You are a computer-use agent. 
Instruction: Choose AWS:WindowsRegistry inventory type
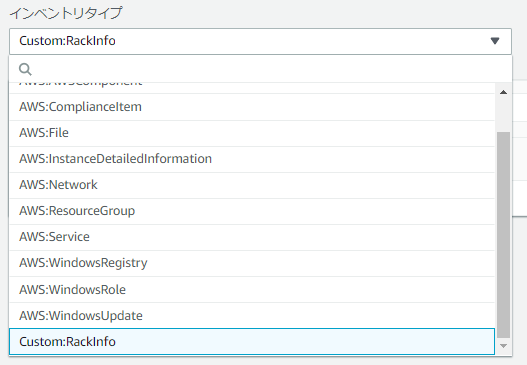(x=252, y=263)
